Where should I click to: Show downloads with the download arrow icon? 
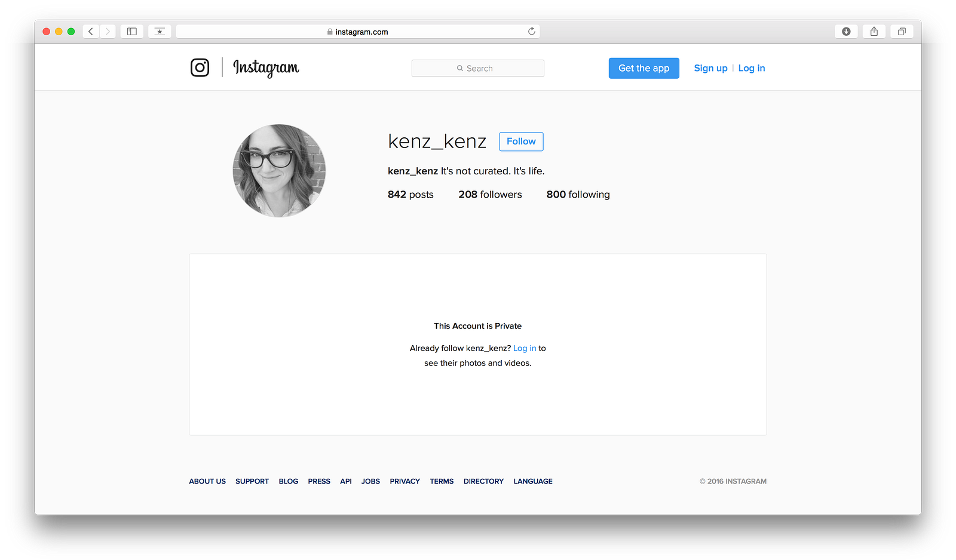[x=846, y=32]
